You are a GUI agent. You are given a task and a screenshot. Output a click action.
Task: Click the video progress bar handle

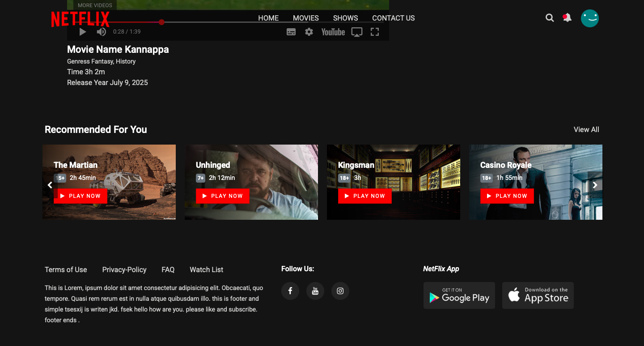point(161,21)
